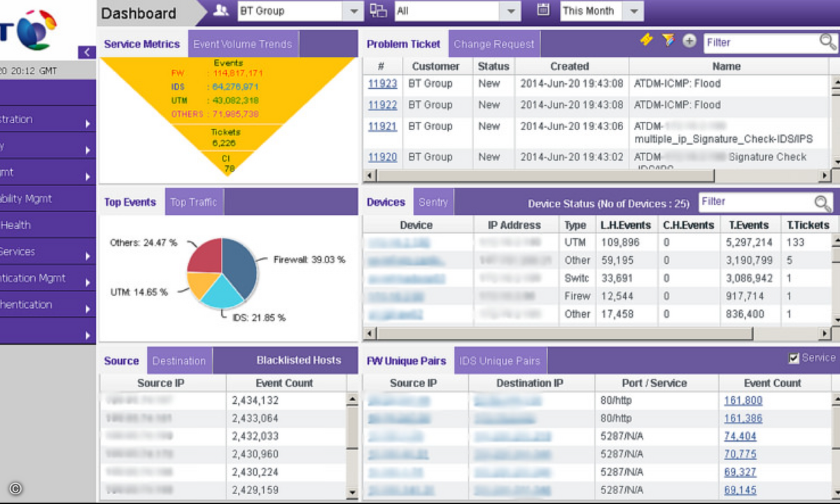Open problem ticket 11922
The height and width of the screenshot is (504, 840).
tap(383, 105)
